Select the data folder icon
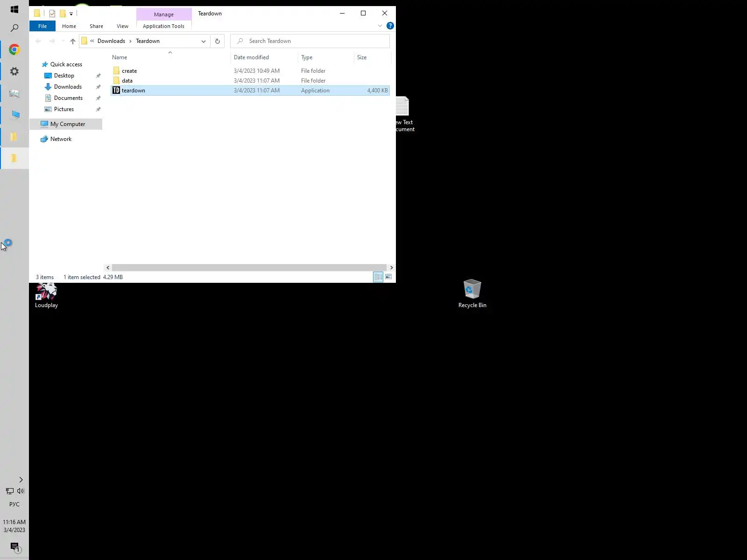 click(116, 81)
